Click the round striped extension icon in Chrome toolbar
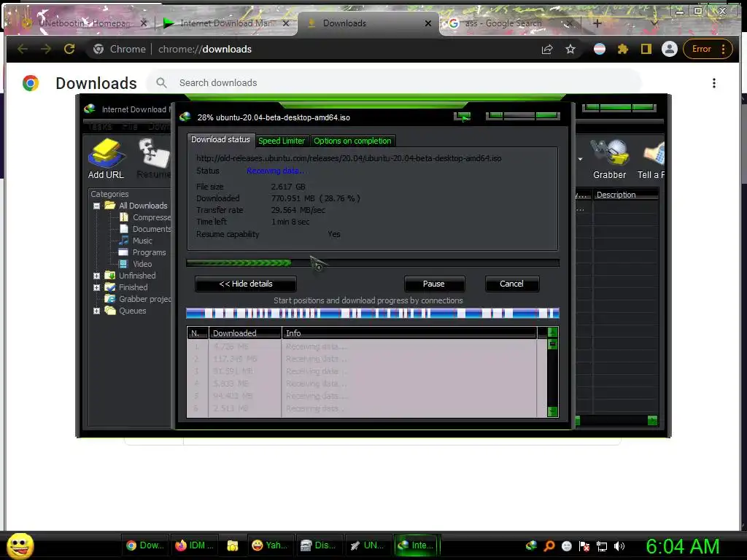This screenshot has width=747, height=560. [x=600, y=49]
